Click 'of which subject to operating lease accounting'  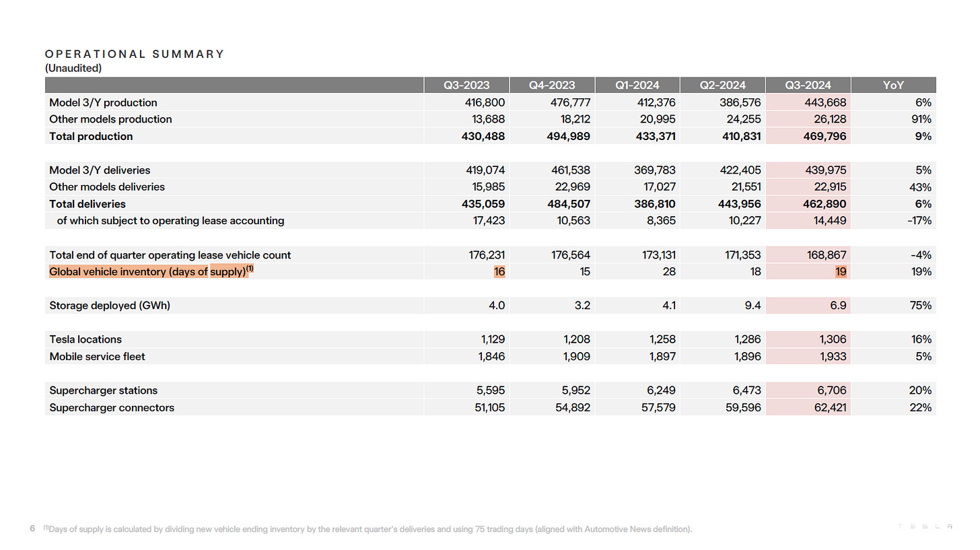pyautogui.click(x=170, y=220)
